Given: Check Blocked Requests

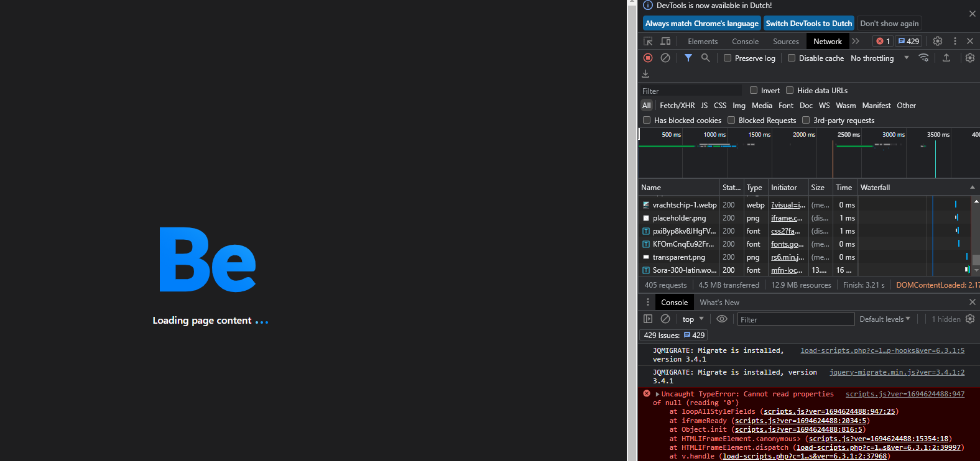Looking at the screenshot, I should tap(731, 120).
